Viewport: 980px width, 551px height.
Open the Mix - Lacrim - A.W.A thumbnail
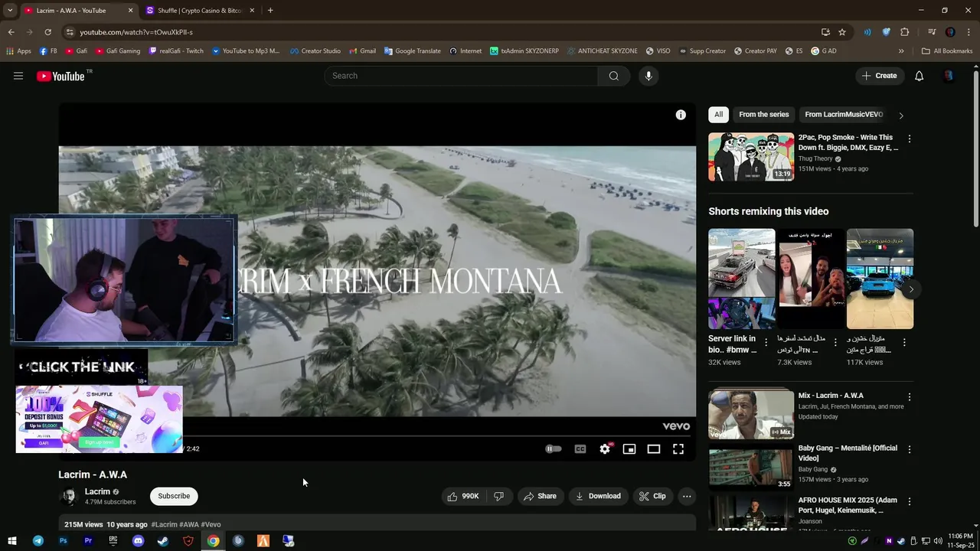(751, 415)
